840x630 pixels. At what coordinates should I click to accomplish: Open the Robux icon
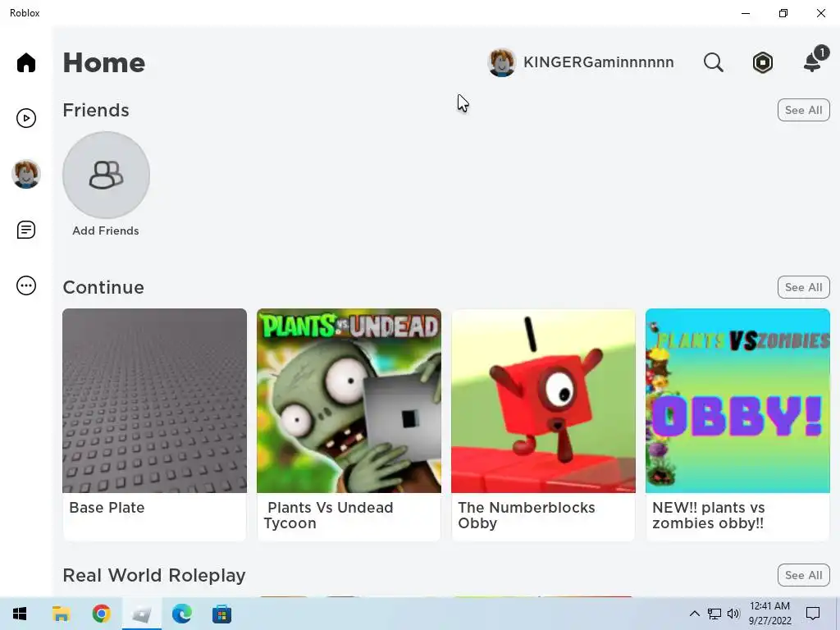pyautogui.click(x=762, y=62)
